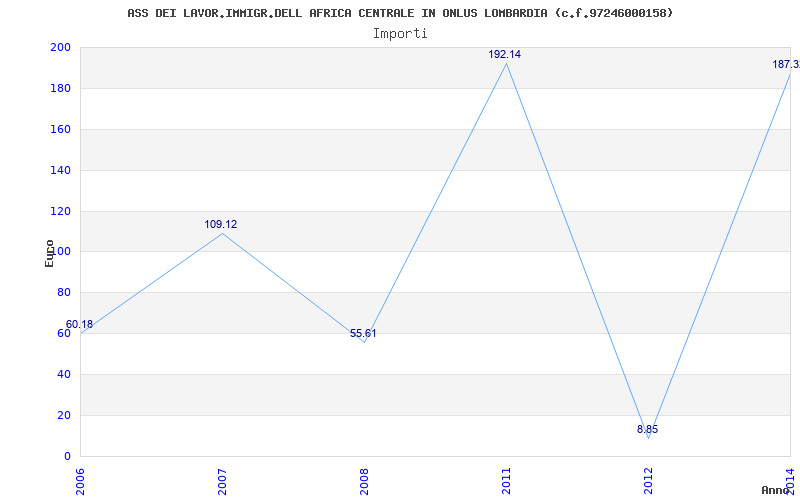
Task: Click the 2008 x-axis year label
Action: click(364, 482)
